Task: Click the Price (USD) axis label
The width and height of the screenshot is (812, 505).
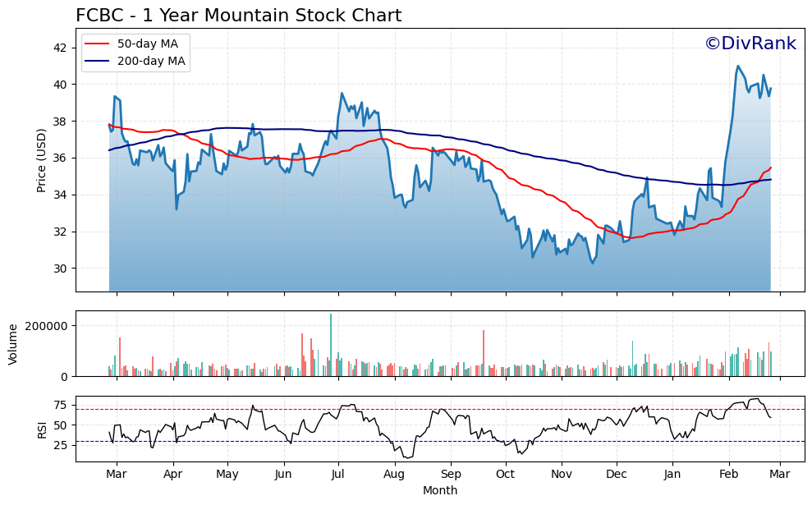Action: [43, 157]
